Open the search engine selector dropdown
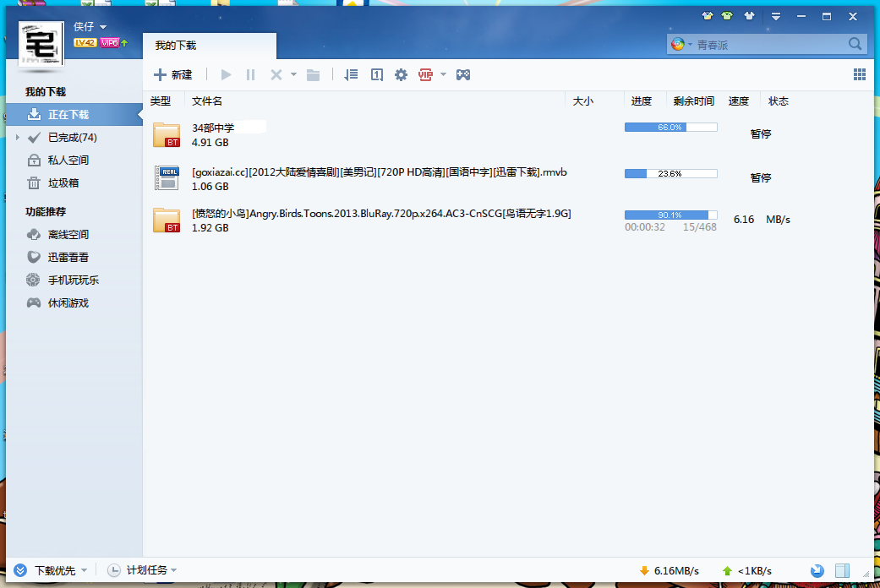This screenshot has height=588, width=880. coord(691,45)
